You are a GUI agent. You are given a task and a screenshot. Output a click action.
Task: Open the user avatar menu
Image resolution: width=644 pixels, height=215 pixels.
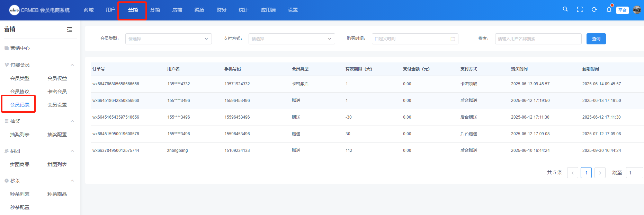pyautogui.click(x=637, y=10)
